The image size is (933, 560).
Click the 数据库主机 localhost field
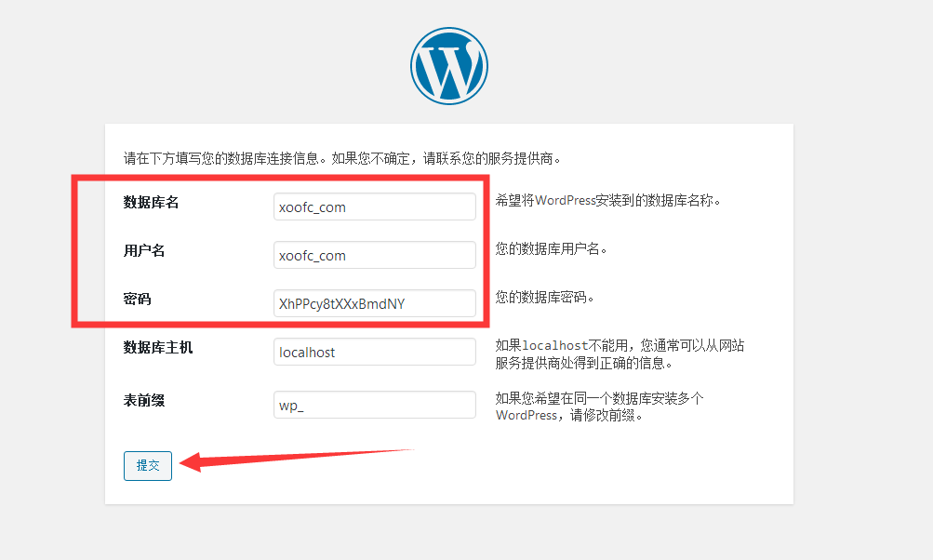point(375,352)
